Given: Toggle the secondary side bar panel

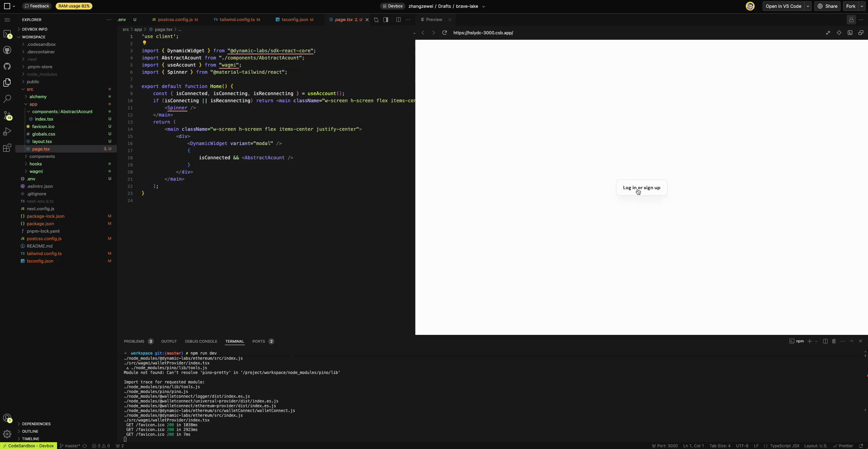Looking at the screenshot, I should (x=385, y=19).
